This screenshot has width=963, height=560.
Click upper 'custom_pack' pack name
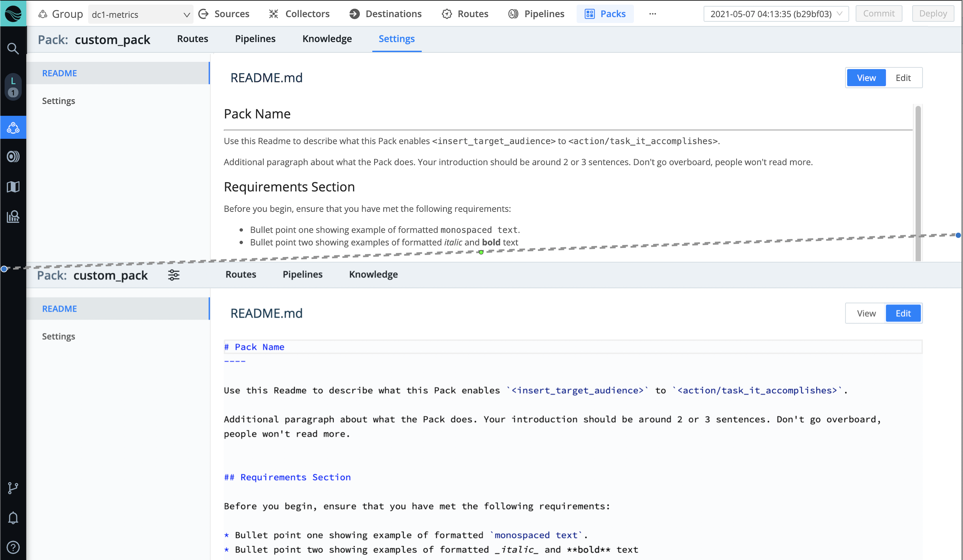(x=112, y=40)
